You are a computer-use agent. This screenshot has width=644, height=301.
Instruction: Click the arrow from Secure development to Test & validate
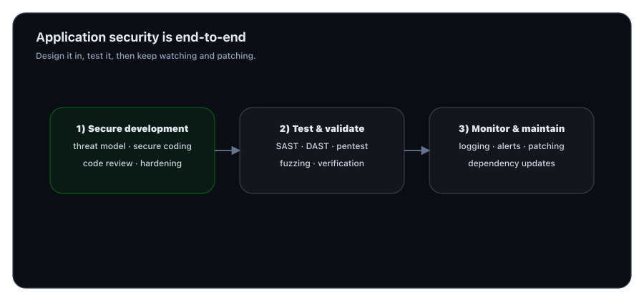point(227,150)
